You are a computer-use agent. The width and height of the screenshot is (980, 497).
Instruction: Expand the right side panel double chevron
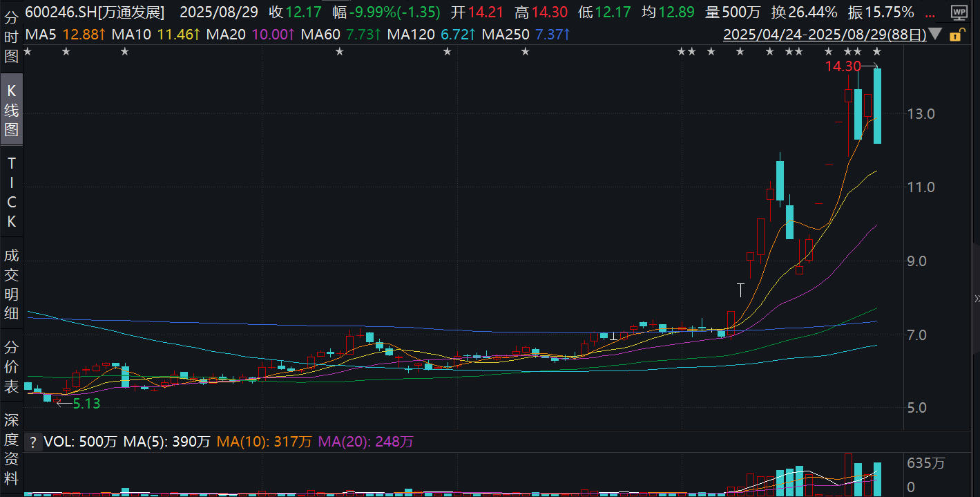(x=976, y=298)
